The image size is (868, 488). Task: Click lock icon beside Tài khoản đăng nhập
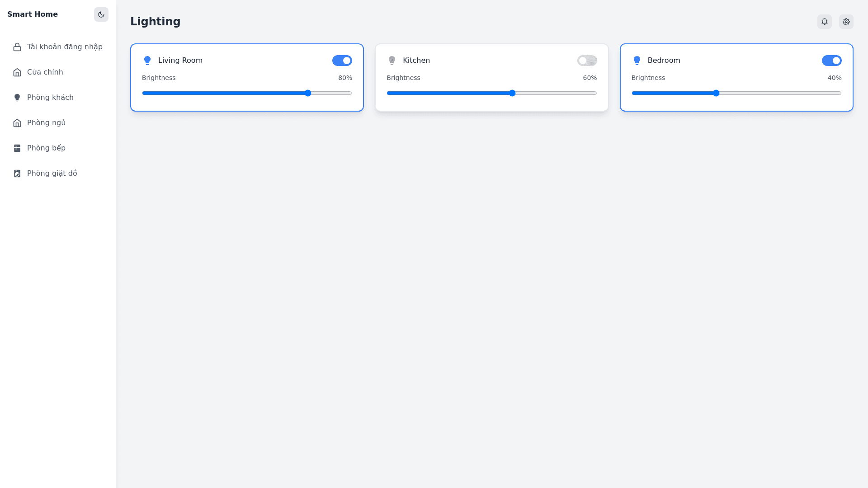(x=17, y=47)
